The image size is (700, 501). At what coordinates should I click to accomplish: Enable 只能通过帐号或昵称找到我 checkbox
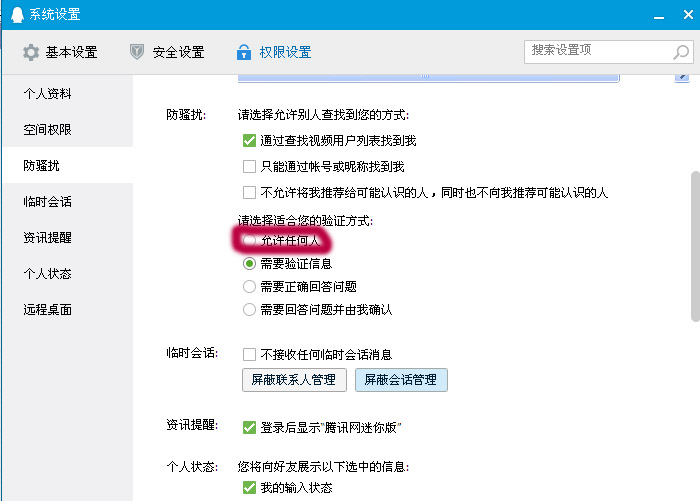[250, 167]
